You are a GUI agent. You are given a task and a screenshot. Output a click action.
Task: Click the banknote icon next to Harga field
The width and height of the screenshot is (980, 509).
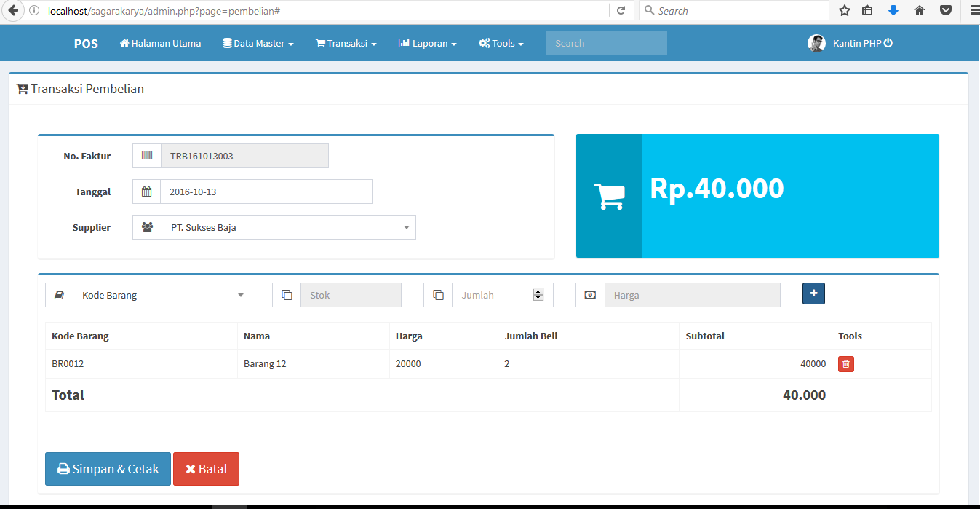click(x=590, y=294)
